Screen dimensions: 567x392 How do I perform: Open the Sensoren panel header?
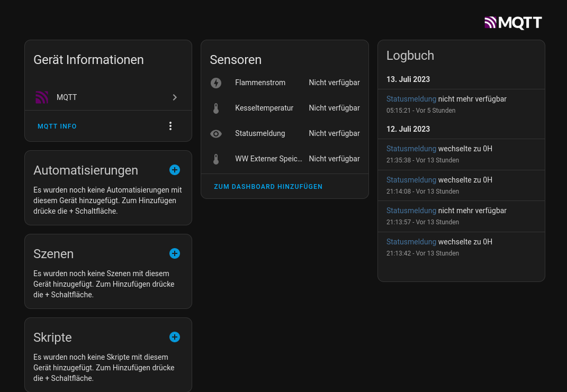[236, 60]
